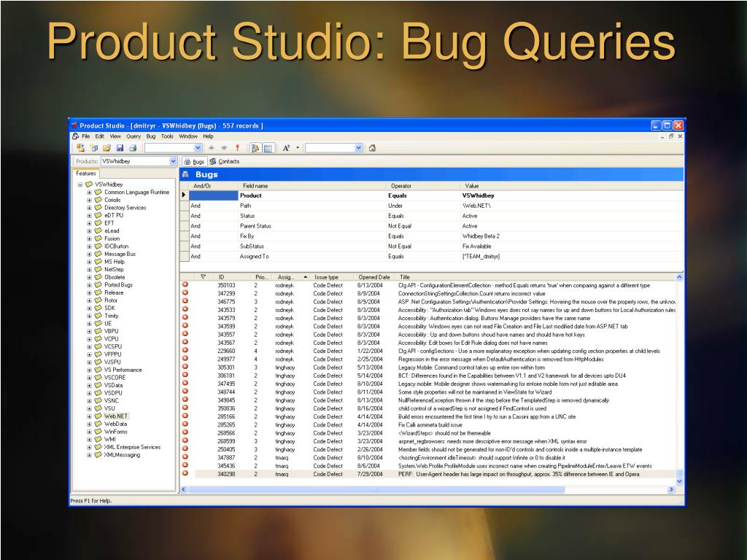Select bug row with ID 347887

[x=427, y=458]
